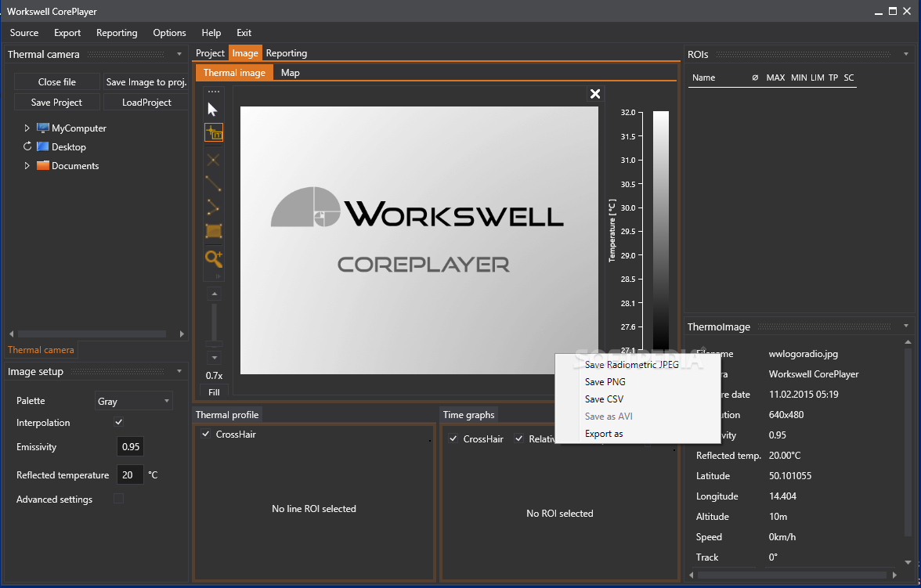Viewport: 921px width, 588px height.
Task: Click the Name column header in ROIs
Action: [x=703, y=78]
